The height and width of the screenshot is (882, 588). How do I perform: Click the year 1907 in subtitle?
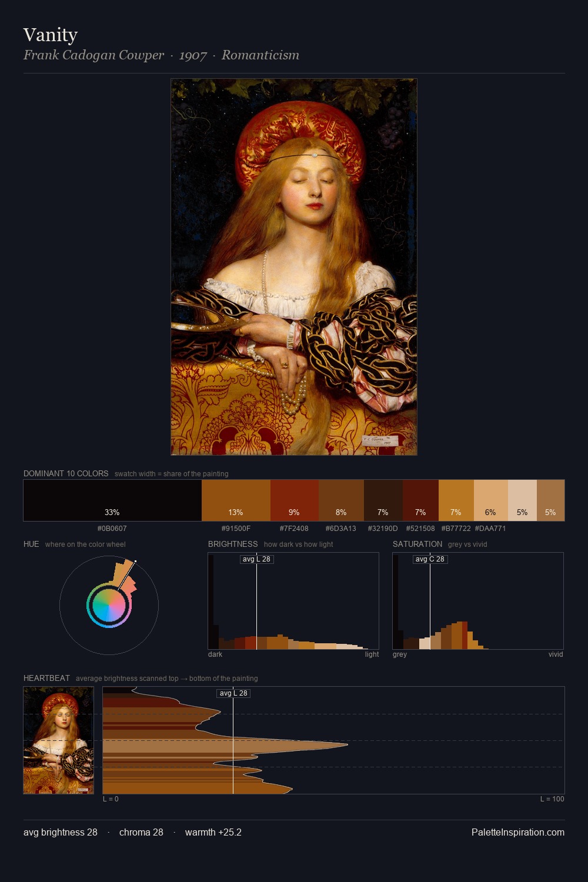coord(193,56)
